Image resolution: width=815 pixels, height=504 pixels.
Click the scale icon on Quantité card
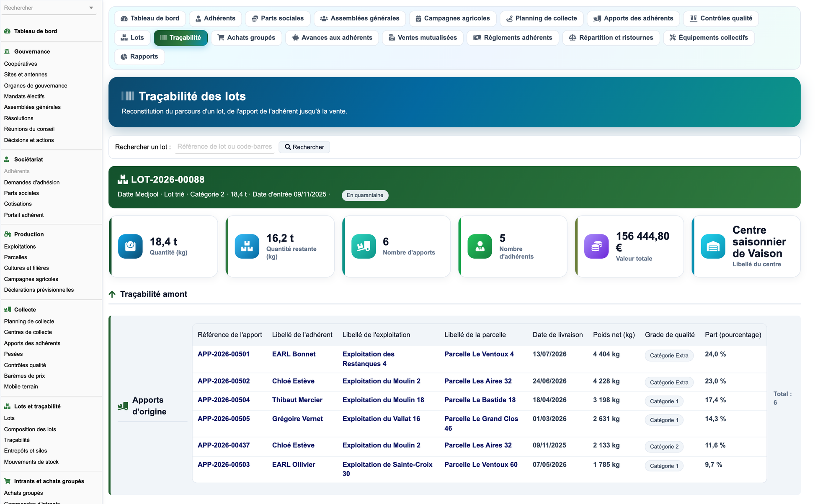(130, 246)
